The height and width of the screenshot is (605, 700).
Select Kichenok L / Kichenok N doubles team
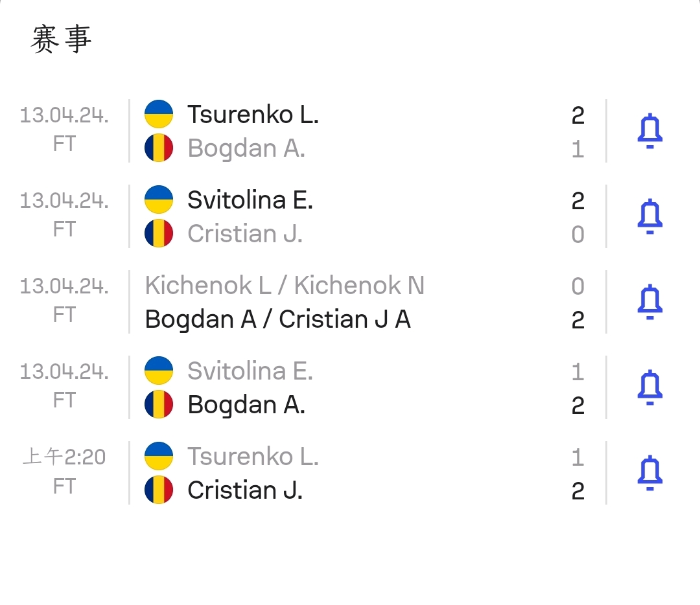coord(285,286)
